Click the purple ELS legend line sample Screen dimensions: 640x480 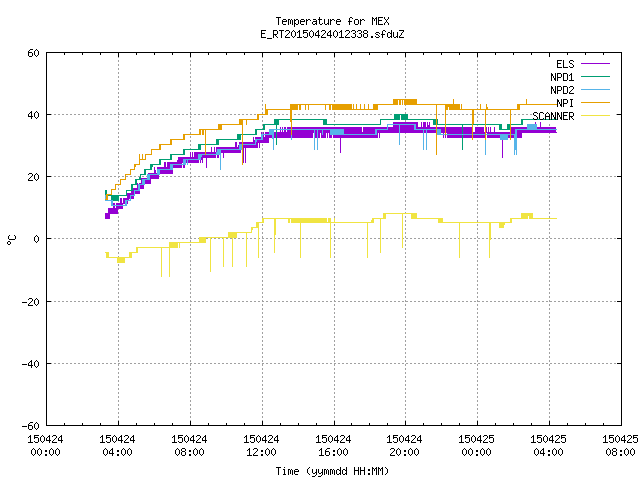click(595, 64)
